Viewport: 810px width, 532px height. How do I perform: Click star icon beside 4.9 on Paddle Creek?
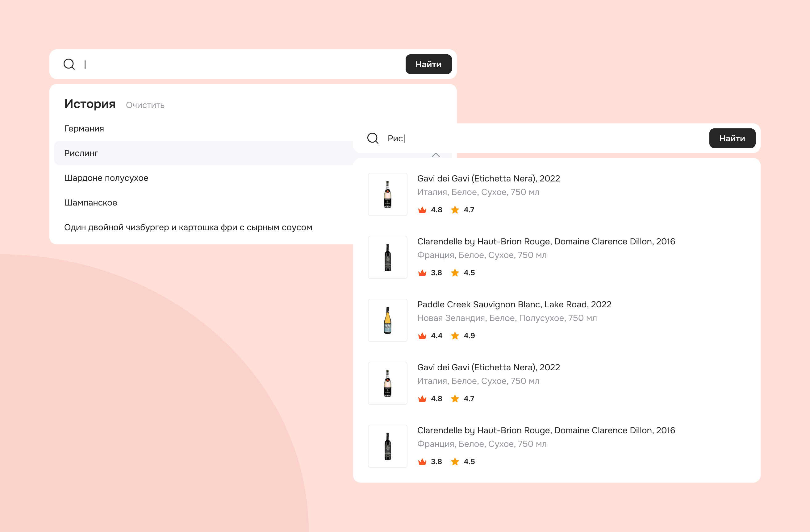click(x=455, y=335)
